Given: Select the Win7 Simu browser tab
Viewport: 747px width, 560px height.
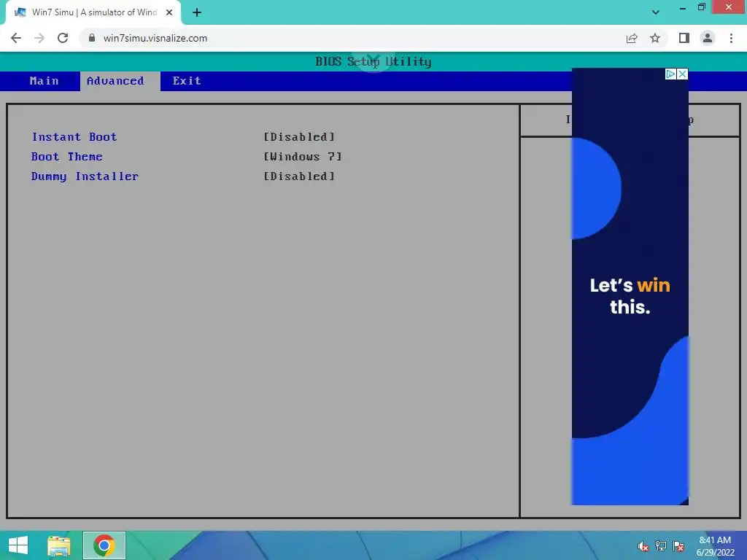Looking at the screenshot, I should 93,12.
